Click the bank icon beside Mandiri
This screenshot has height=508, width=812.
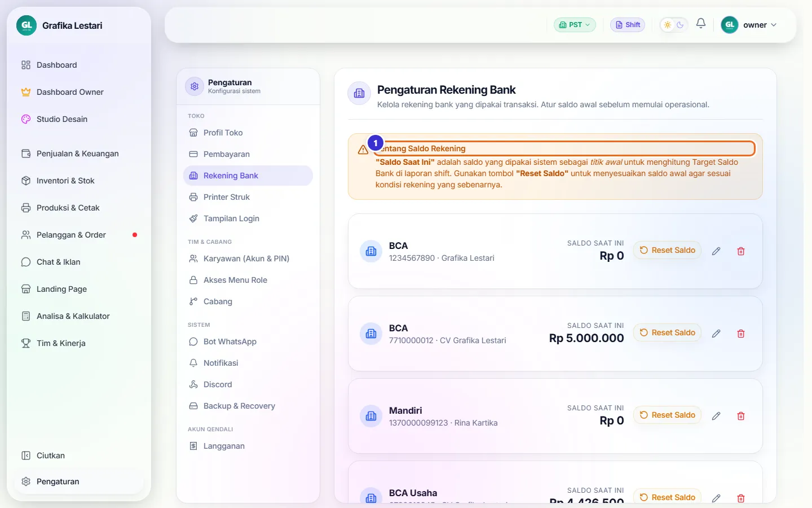371,416
